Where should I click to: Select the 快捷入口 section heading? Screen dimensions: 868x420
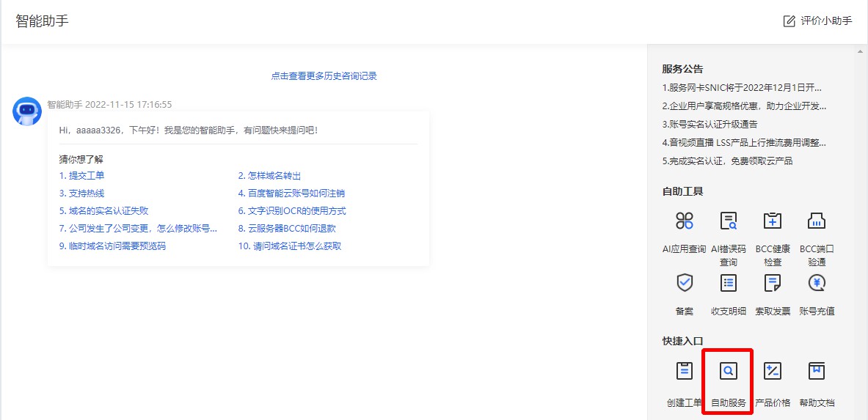coord(682,341)
